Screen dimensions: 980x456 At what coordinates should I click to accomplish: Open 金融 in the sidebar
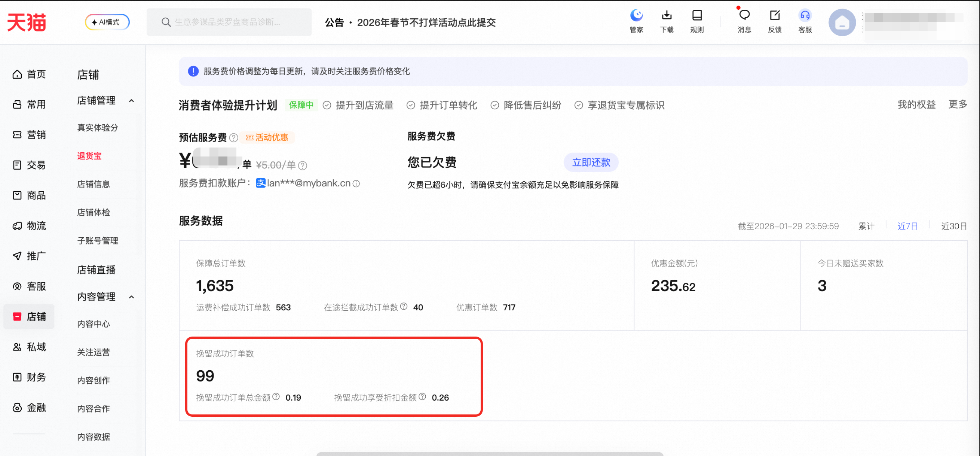pyautogui.click(x=29, y=408)
